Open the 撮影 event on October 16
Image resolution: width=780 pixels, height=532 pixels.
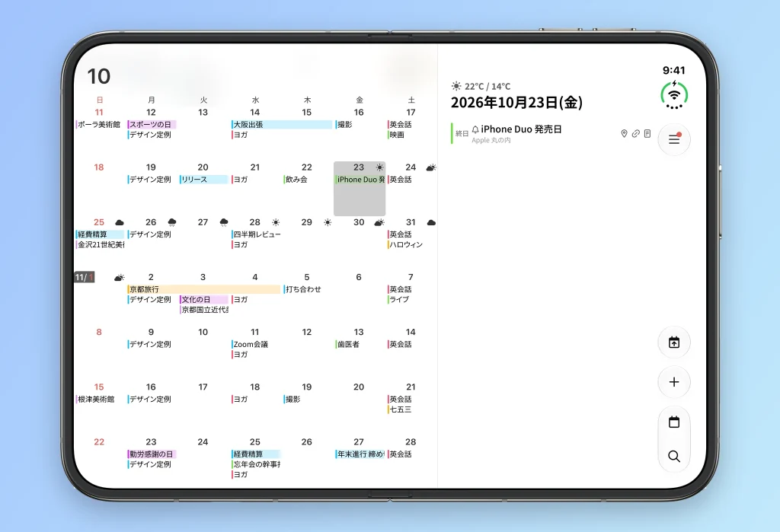point(345,124)
